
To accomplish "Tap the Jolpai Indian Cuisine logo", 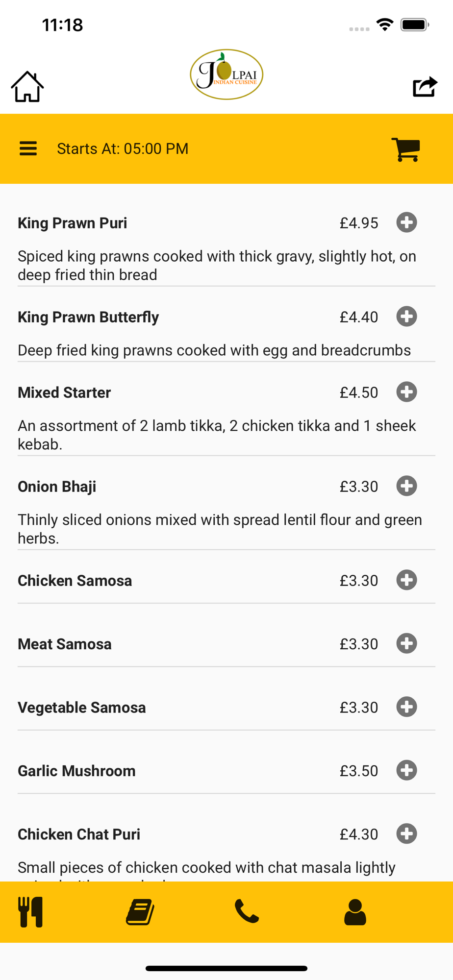I will pos(226,74).
